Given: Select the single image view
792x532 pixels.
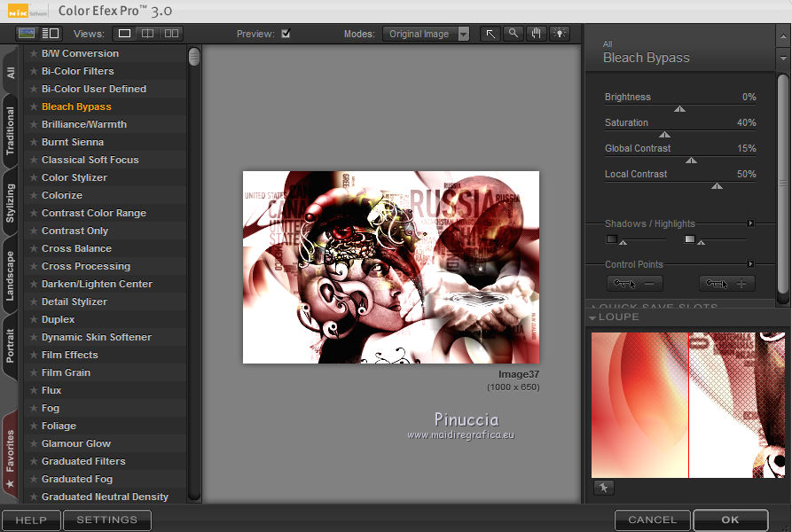Looking at the screenshot, I should (124, 34).
